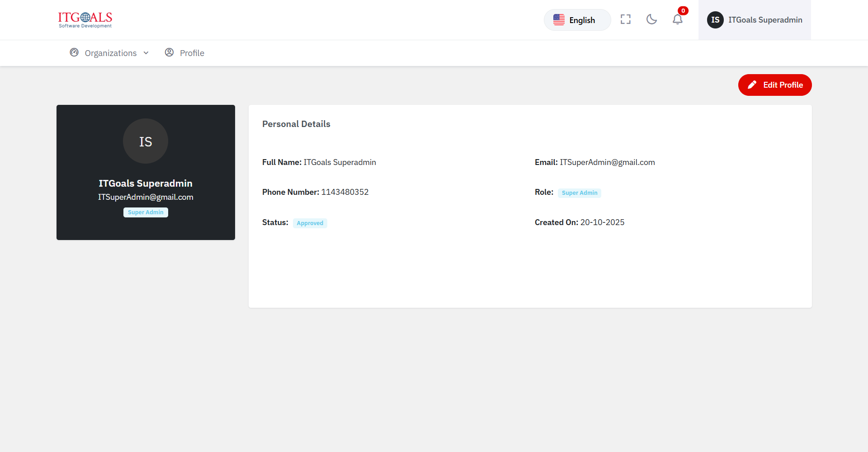Click the ITGoals logo

click(x=85, y=20)
